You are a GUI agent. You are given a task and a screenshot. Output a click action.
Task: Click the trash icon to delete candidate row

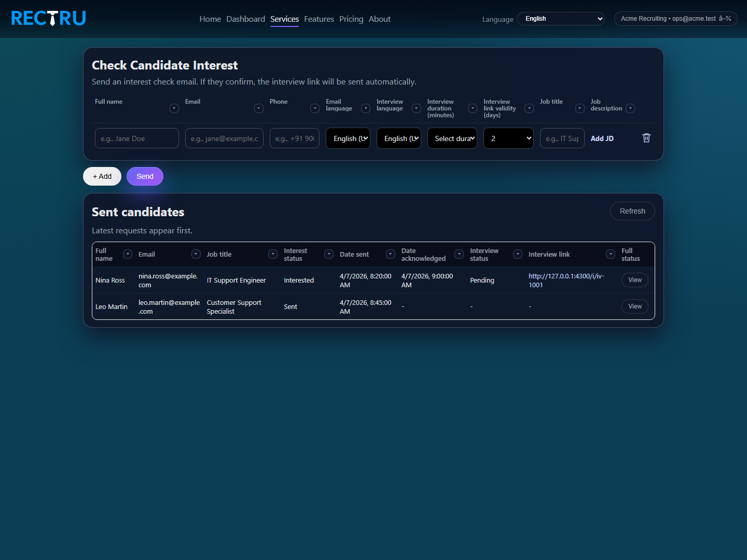pyautogui.click(x=646, y=138)
